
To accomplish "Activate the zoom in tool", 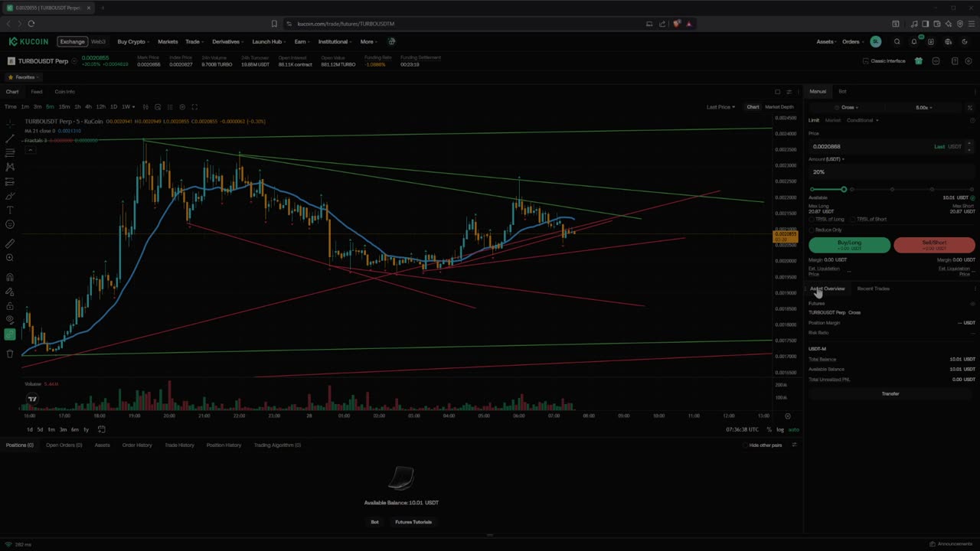I will [10, 258].
